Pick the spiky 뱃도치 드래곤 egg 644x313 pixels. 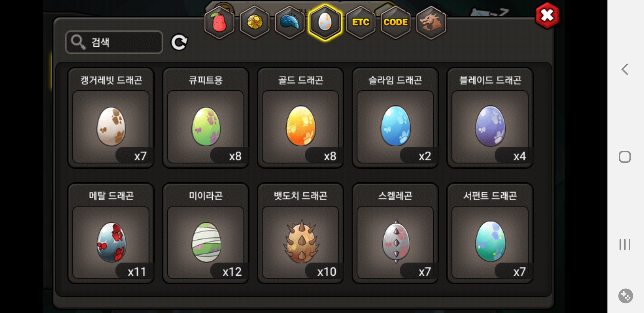(301, 233)
